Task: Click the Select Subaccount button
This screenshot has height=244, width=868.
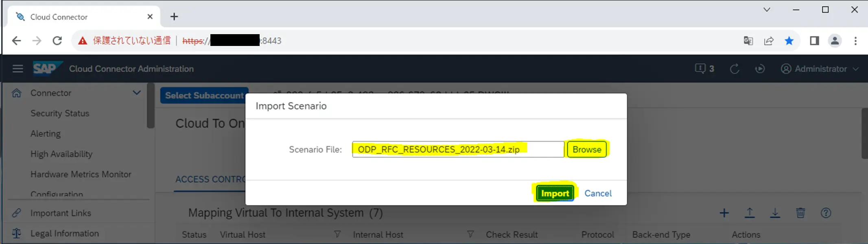Action: click(204, 95)
